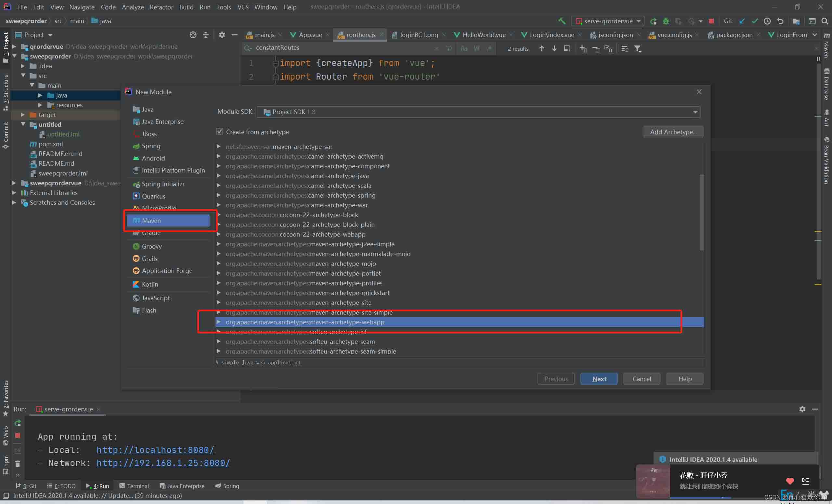Screen dimensions: 832x504
Task: Click the locate file crosshair in Project panel
Action: (x=193, y=35)
